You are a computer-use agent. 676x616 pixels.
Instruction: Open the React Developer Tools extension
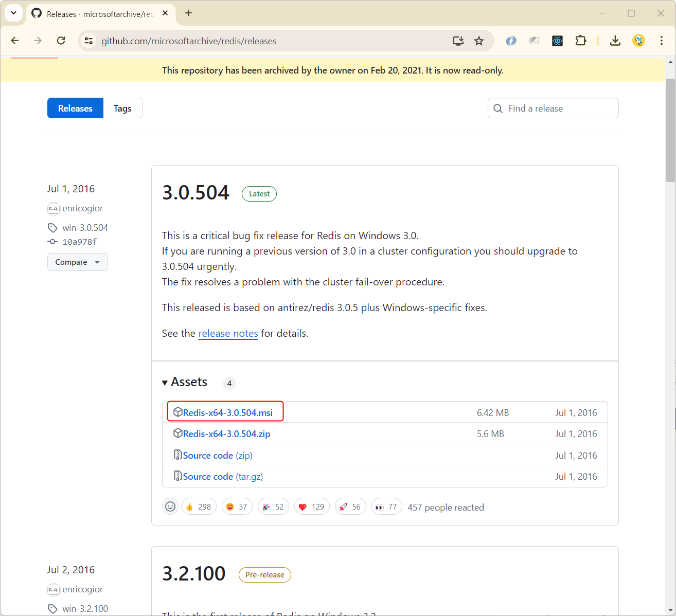(x=557, y=41)
